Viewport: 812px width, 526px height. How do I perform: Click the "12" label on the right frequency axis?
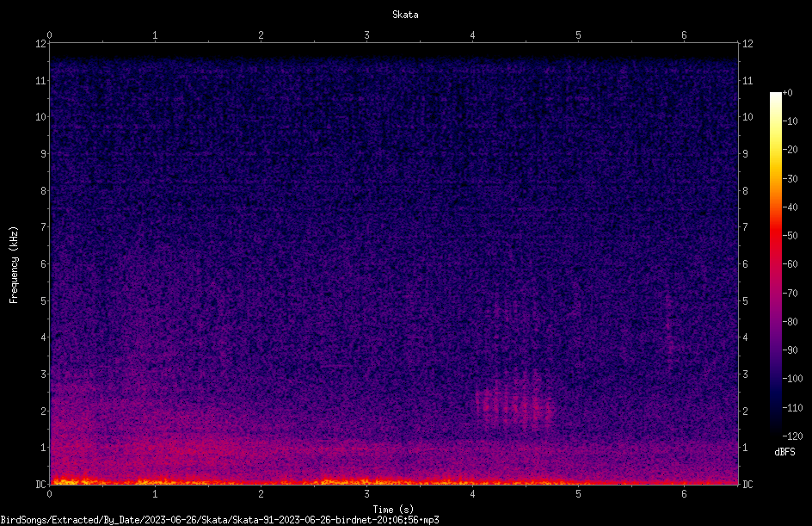click(747, 44)
